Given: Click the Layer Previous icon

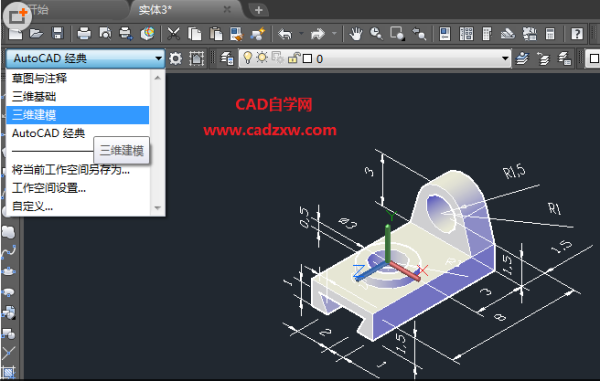Looking at the screenshot, I should tap(543, 59).
